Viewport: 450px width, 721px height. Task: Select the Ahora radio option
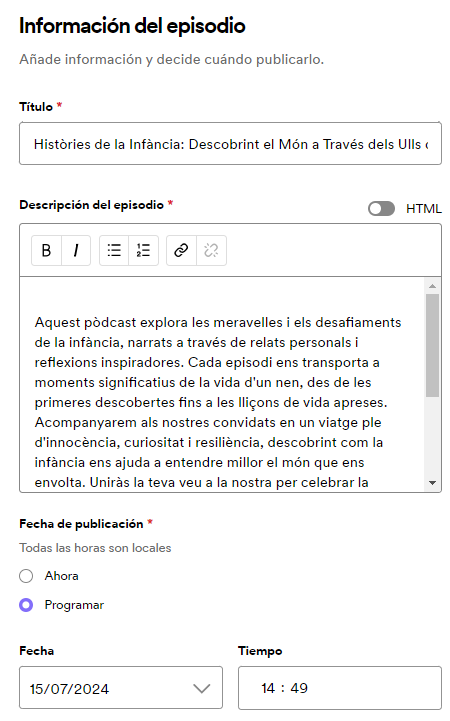click(x=26, y=576)
